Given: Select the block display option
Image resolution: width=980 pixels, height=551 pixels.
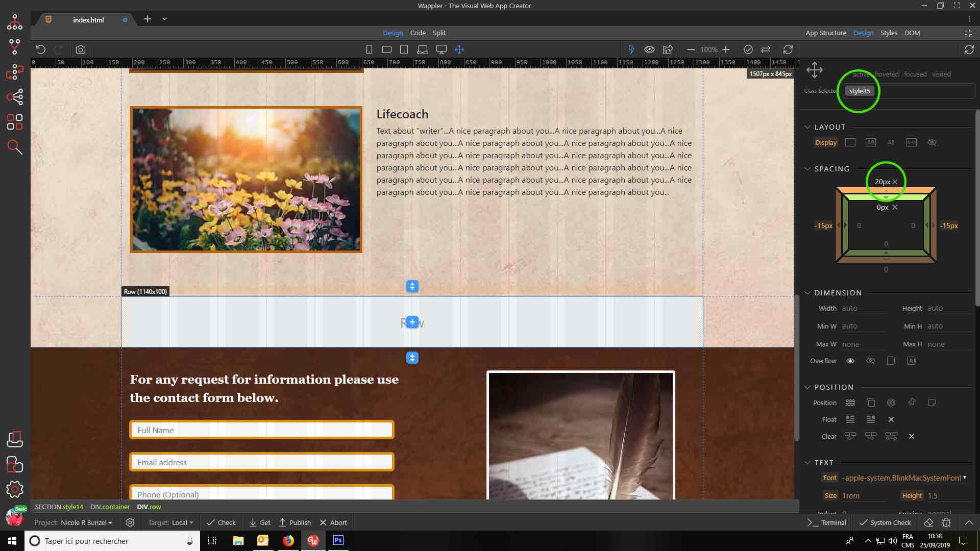Looking at the screenshot, I should tap(850, 142).
